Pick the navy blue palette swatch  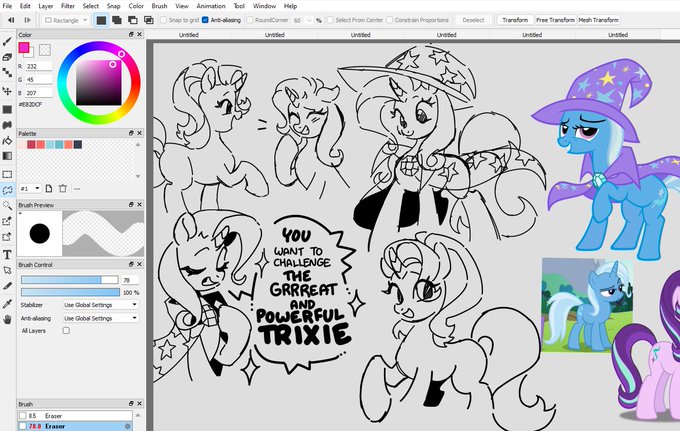point(78,144)
